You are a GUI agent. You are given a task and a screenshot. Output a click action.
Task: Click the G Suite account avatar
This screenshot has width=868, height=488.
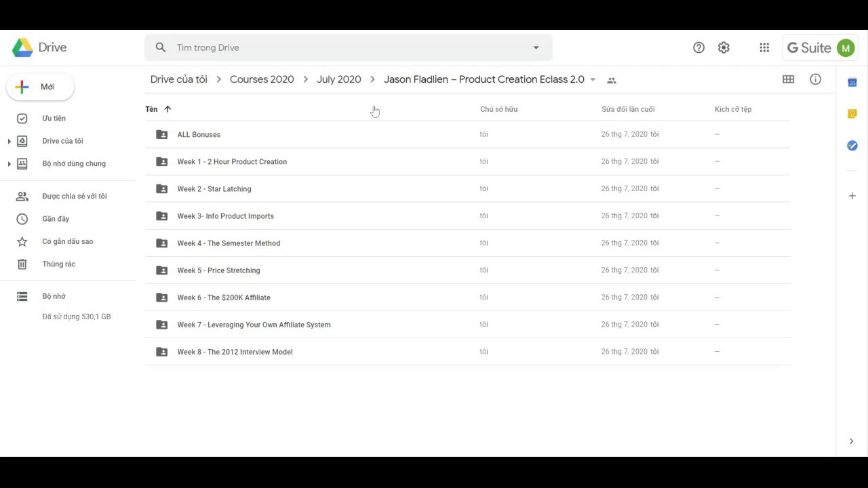pos(845,47)
